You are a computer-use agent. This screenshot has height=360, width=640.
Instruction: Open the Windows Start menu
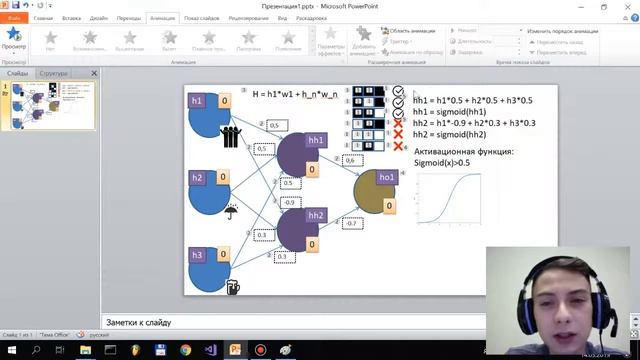click(11, 350)
